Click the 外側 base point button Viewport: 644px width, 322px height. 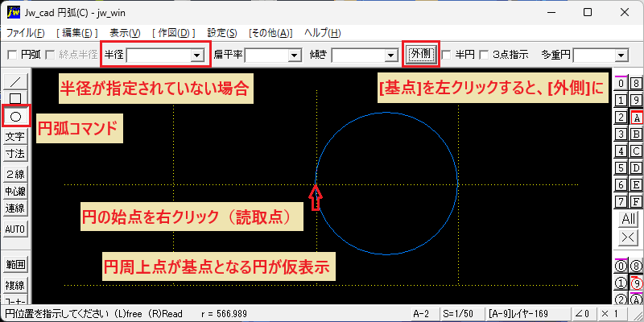421,54
